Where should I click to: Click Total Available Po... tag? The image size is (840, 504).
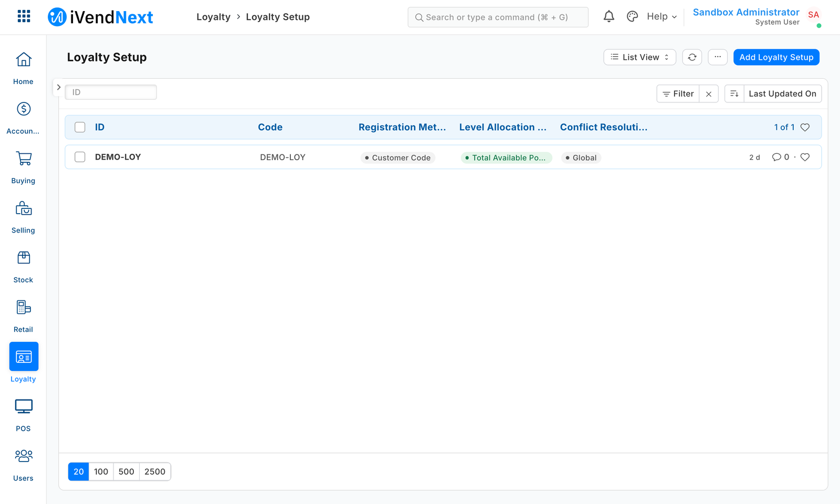click(x=506, y=157)
